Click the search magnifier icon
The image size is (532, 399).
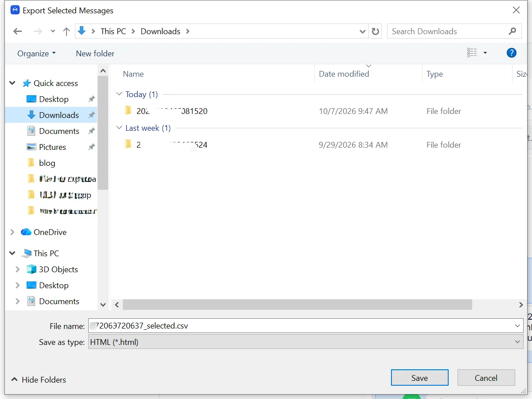coord(512,31)
